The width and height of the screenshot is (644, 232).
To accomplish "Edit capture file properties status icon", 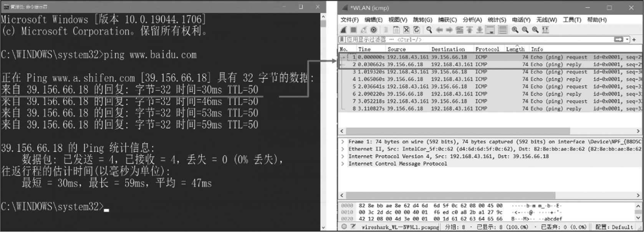I will [353, 227].
